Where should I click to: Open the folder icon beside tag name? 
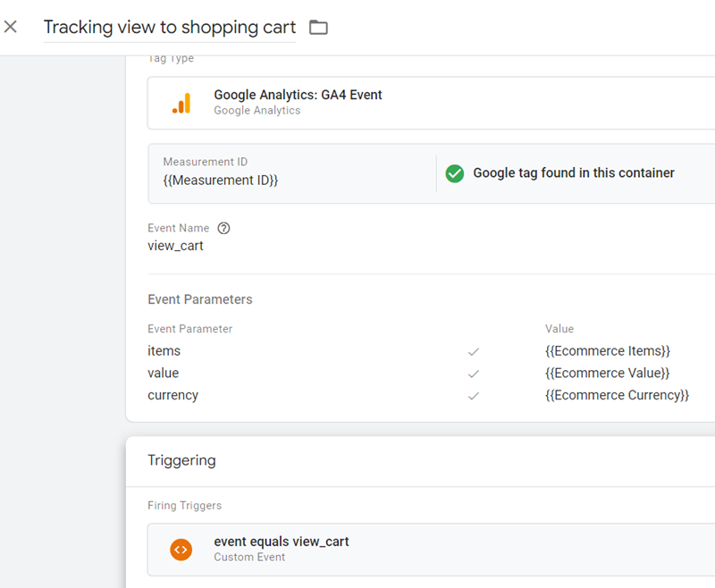click(318, 27)
